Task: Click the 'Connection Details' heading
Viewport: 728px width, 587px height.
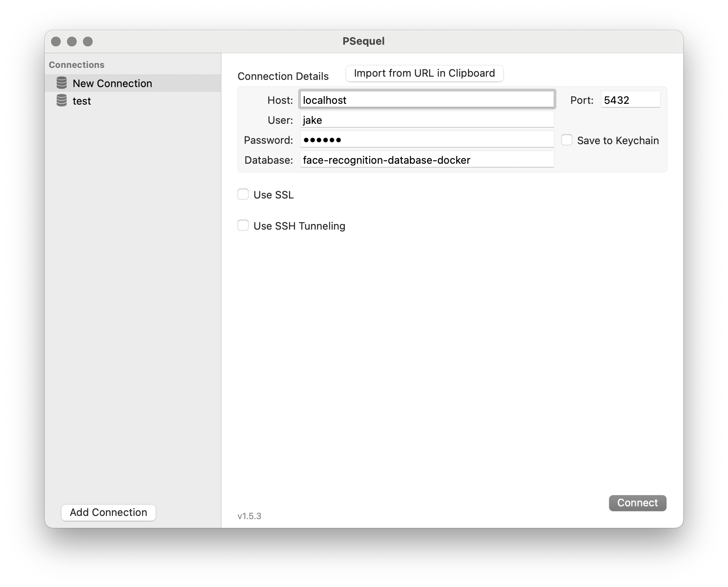Action: point(283,76)
